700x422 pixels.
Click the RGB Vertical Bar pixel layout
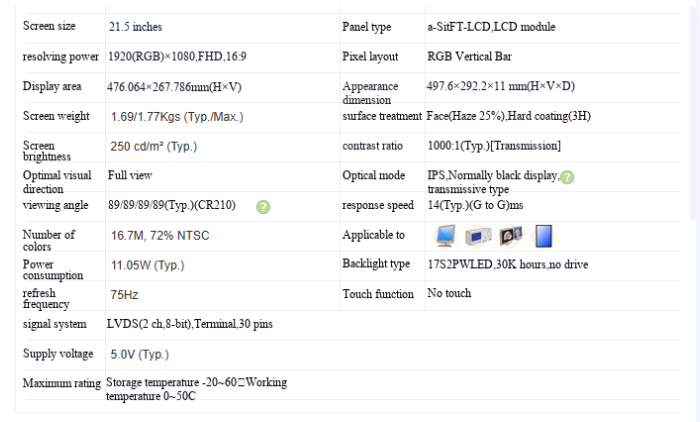point(469,56)
